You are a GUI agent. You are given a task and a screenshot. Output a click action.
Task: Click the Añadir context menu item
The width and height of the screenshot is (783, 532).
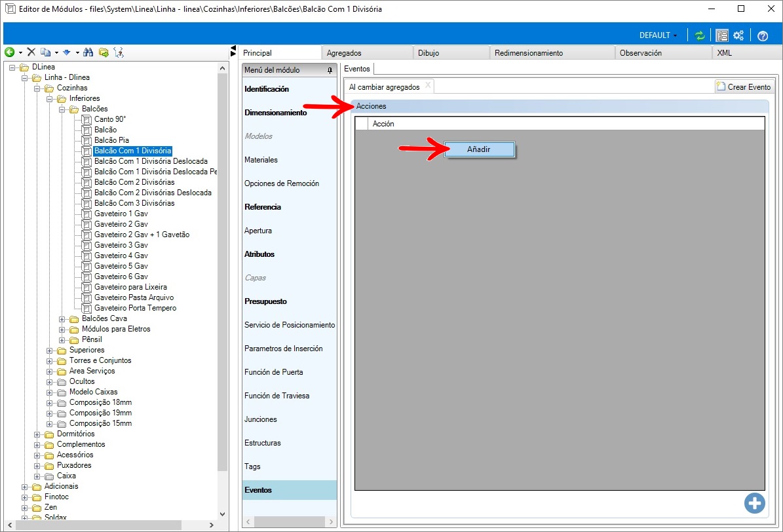[480, 149]
